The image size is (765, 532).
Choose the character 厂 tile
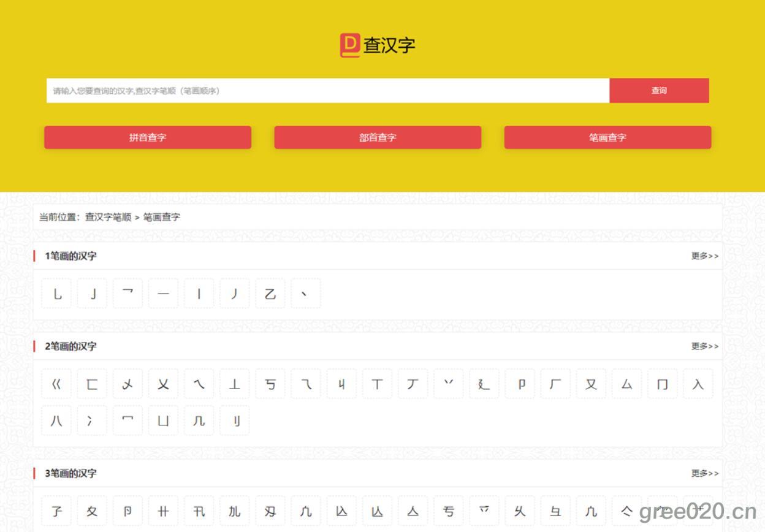(555, 384)
